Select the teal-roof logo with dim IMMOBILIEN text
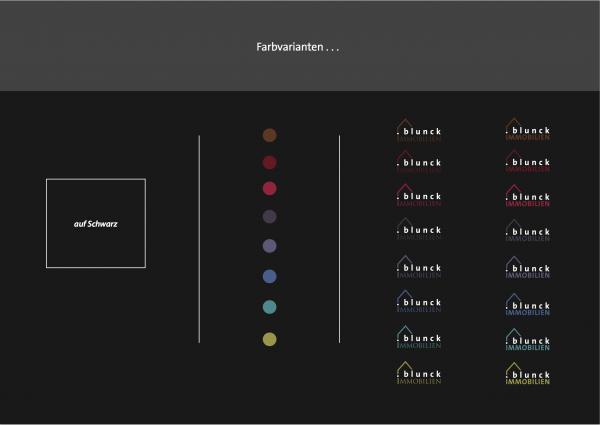 pyautogui.click(x=418, y=338)
